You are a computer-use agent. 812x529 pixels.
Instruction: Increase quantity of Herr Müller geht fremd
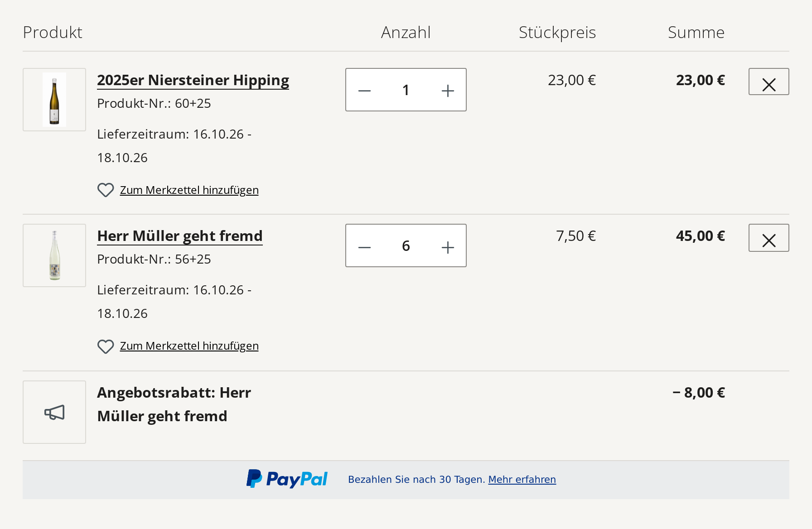click(448, 247)
